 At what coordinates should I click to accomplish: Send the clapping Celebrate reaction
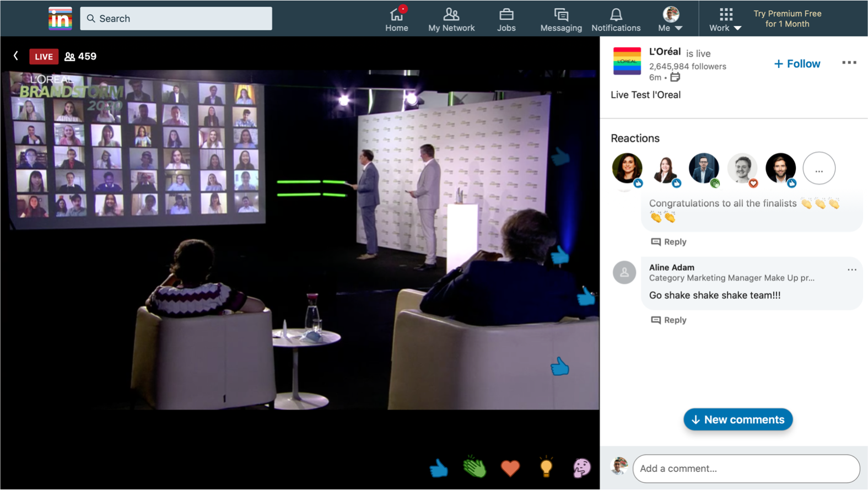[x=475, y=467]
